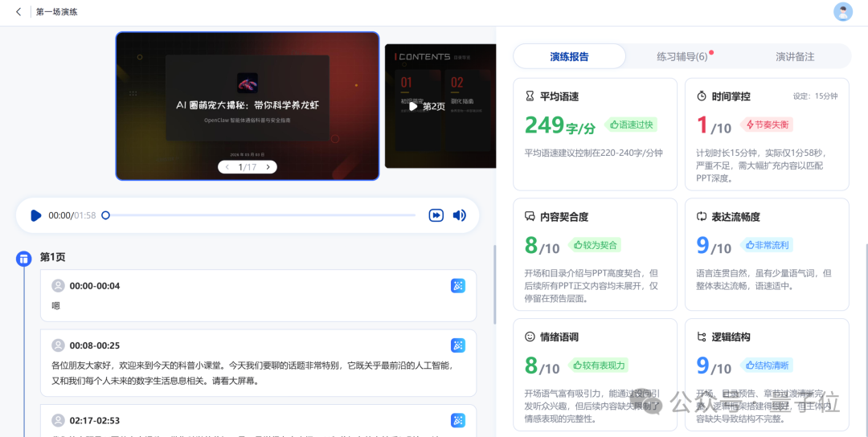Click speaker avatar on 00:08-00:25 segment
868x437 pixels.
pyautogui.click(x=58, y=345)
